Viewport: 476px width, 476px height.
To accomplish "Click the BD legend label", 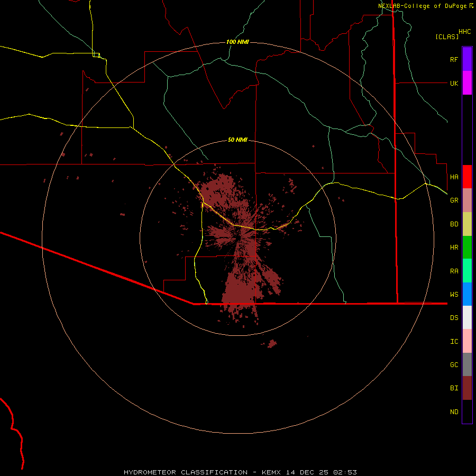I will [454, 224].
